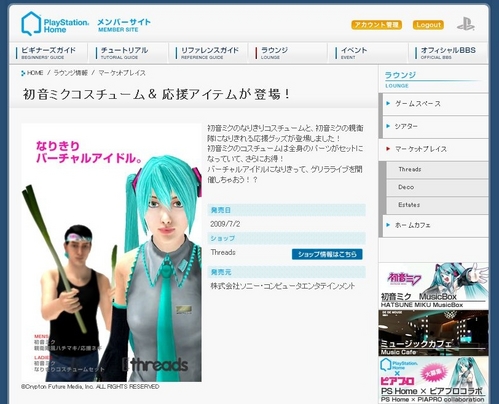Click the arrow beside ホームカフェ
The height and width of the screenshot is (404, 499).
pyautogui.click(x=388, y=225)
